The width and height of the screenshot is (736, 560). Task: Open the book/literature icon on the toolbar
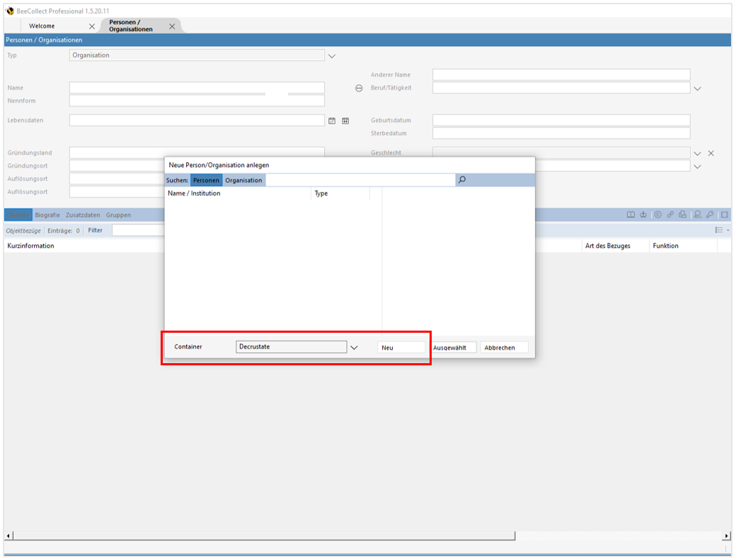631,215
